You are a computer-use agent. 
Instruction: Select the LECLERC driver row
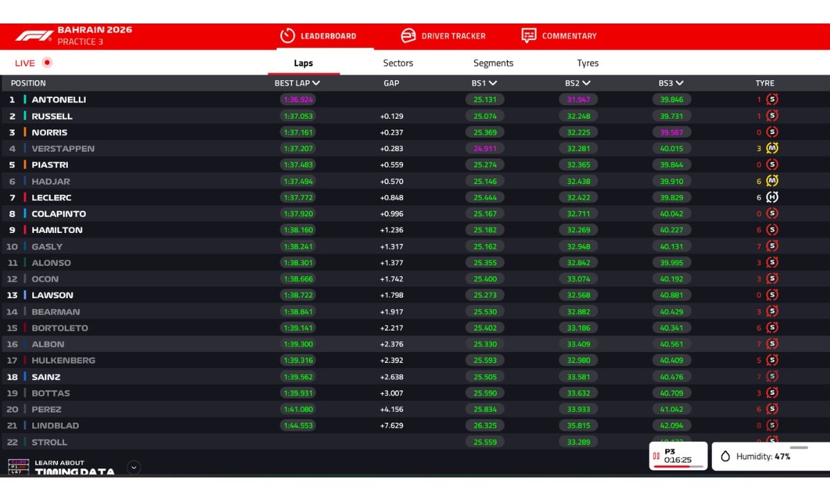[x=415, y=197]
